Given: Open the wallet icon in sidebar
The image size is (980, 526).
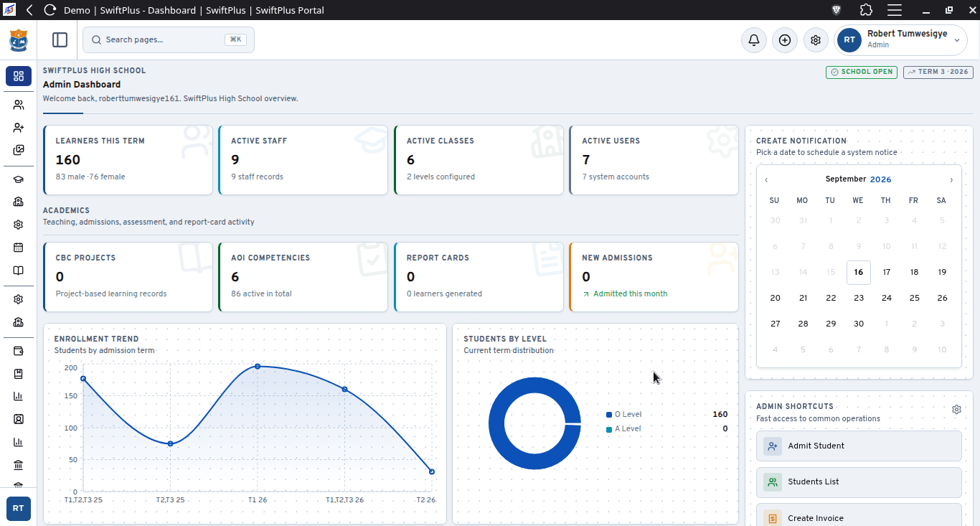Looking at the screenshot, I should click(x=19, y=351).
